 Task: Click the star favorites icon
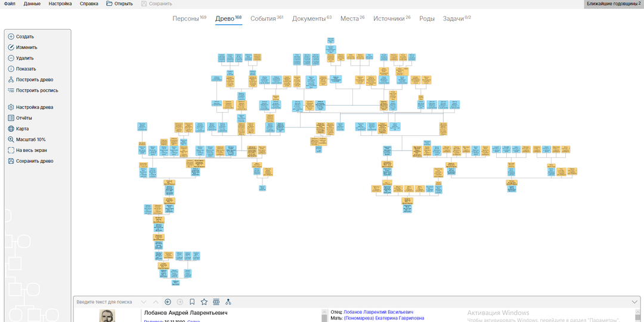[x=204, y=302]
